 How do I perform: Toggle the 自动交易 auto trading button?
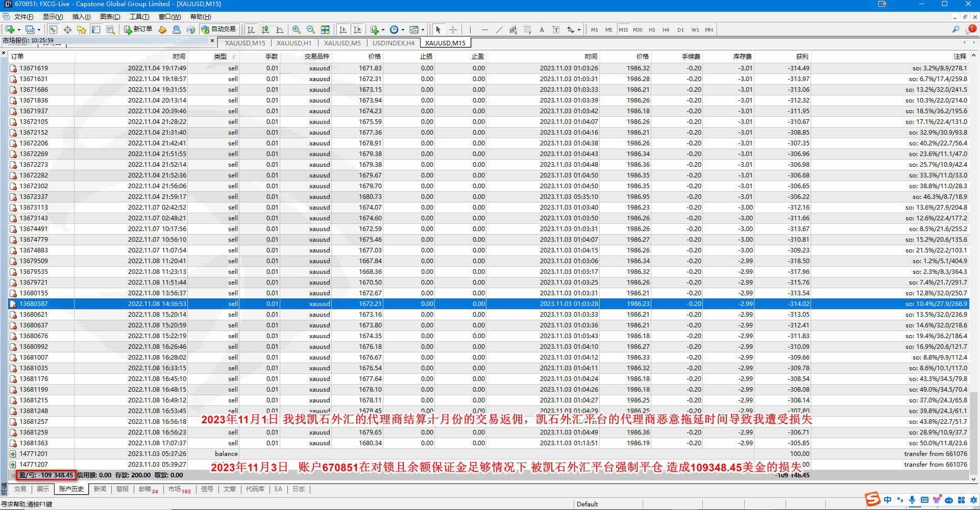point(219,30)
